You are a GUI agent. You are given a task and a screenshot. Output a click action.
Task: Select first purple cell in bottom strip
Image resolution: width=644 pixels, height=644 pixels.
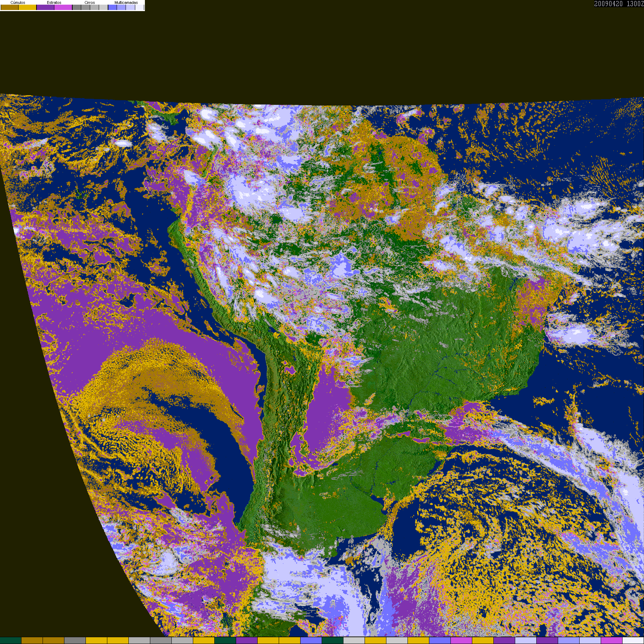point(247,640)
